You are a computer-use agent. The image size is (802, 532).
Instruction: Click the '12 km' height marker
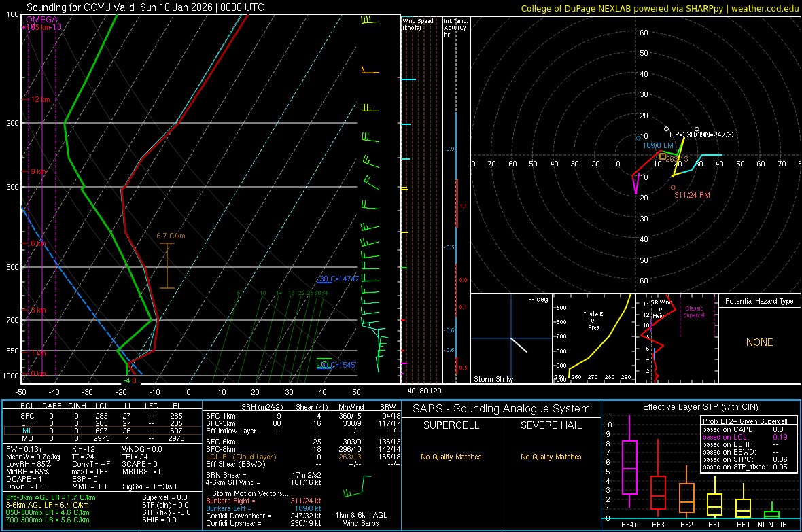coord(40,99)
